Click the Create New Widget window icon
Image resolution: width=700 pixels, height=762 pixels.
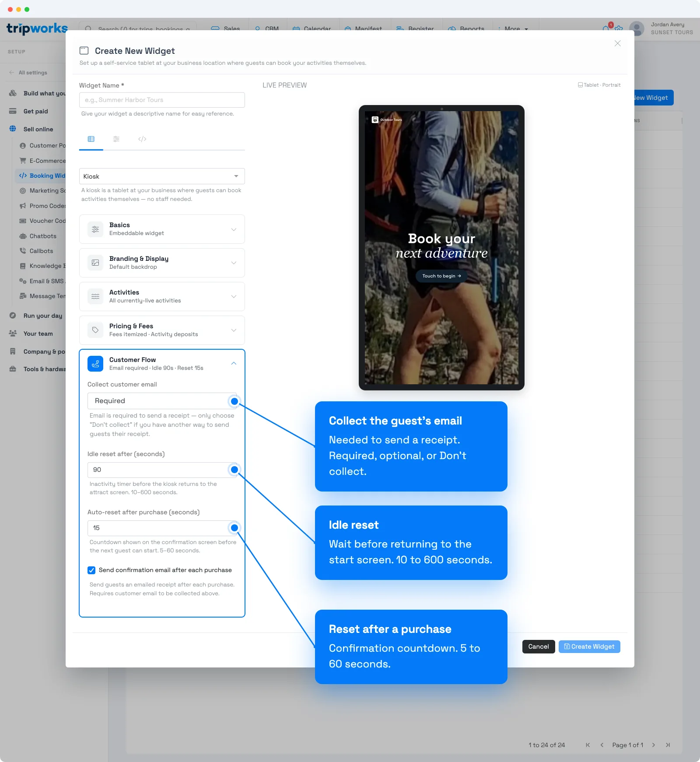tap(84, 51)
